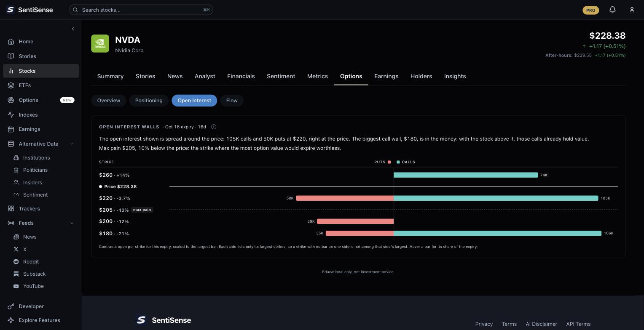Open the Privacy footer link

484,324
